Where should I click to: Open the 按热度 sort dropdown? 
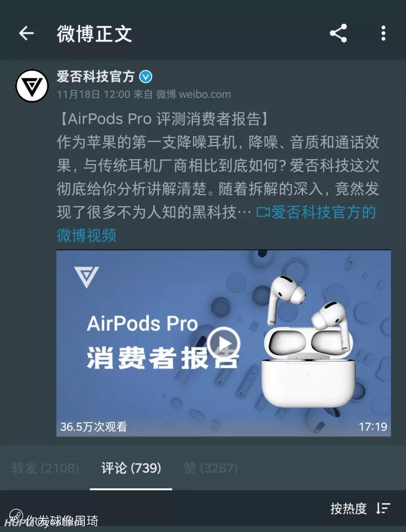tap(348, 508)
